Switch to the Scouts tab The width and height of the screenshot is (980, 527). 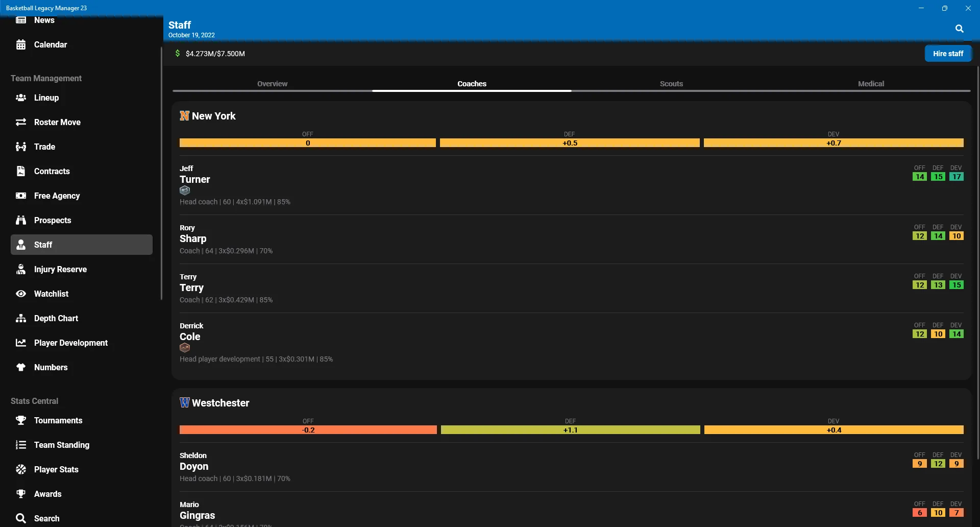pyautogui.click(x=671, y=84)
